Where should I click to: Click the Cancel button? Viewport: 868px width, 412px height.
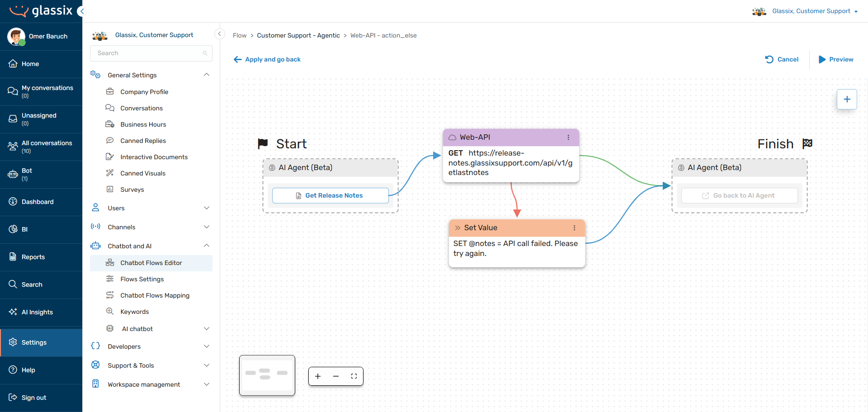tap(782, 59)
